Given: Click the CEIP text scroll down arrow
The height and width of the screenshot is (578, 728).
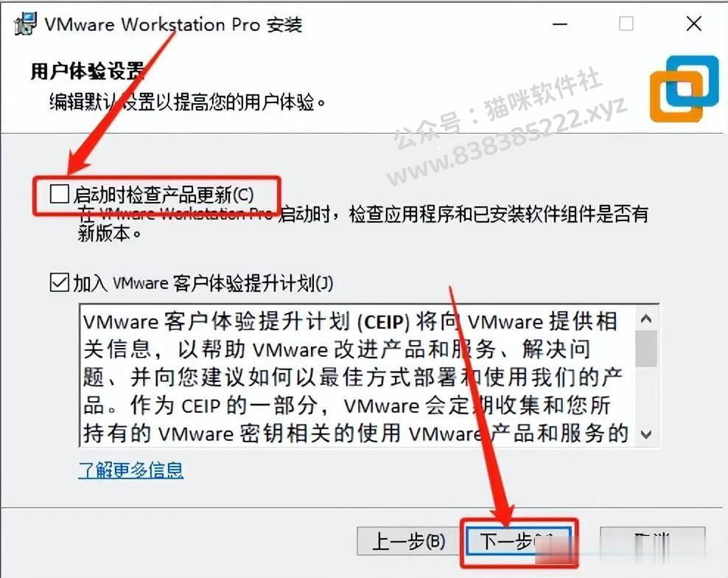Looking at the screenshot, I should tap(645, 435).
